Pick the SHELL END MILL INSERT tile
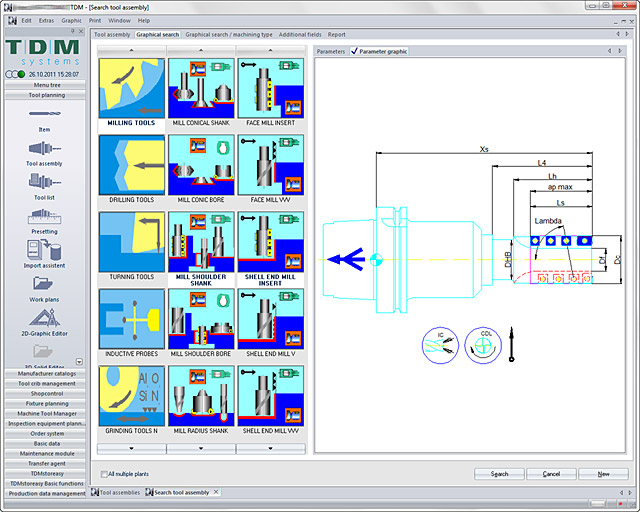The width and height of the screenshot is (640, 512). (271, 242)
